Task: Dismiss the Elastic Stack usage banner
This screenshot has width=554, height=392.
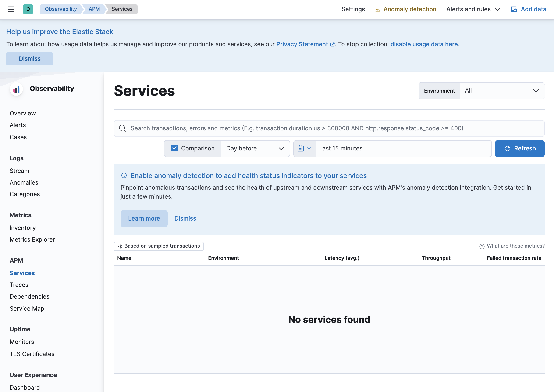Action: pos(30,59)
